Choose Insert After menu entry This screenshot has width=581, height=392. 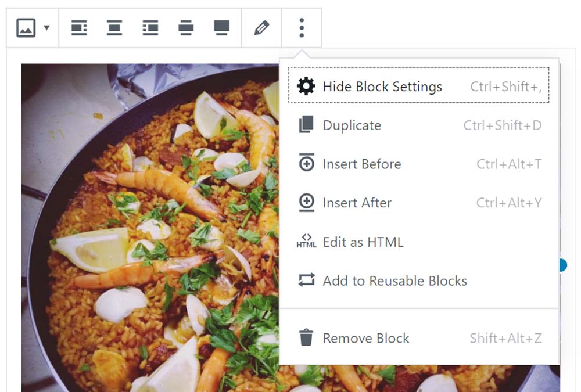pos(357,203)
